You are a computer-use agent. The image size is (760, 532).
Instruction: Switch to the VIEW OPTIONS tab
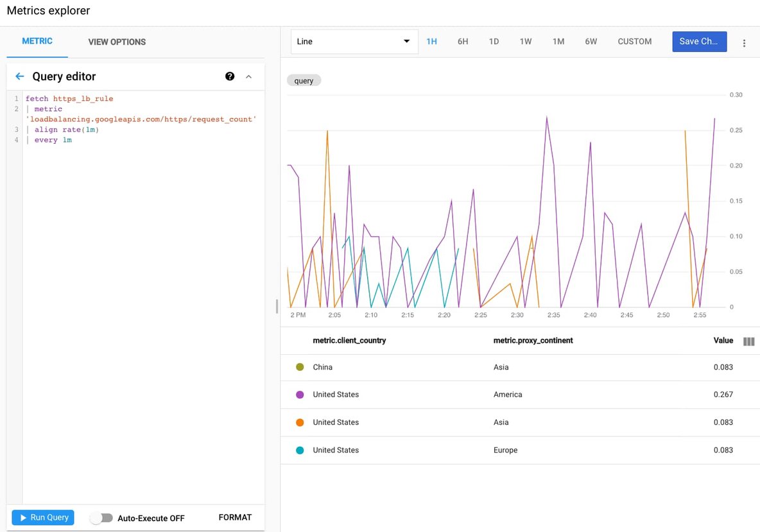[116, 41]
